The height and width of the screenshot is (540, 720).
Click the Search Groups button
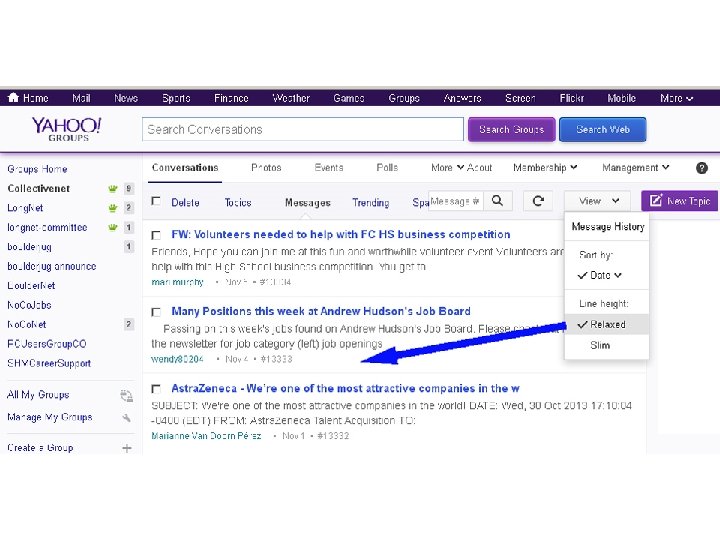click(x=512, y=129)
